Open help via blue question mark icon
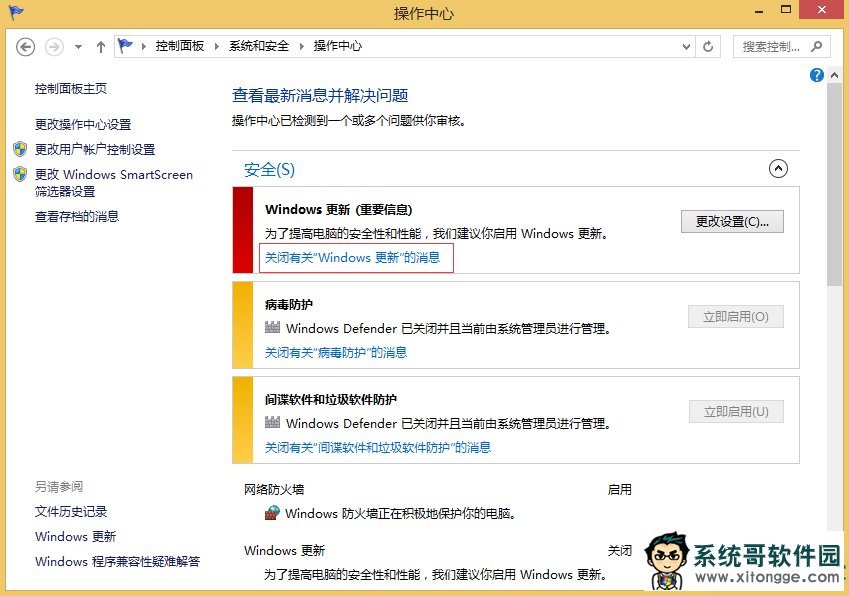 [x=817, y=76]
